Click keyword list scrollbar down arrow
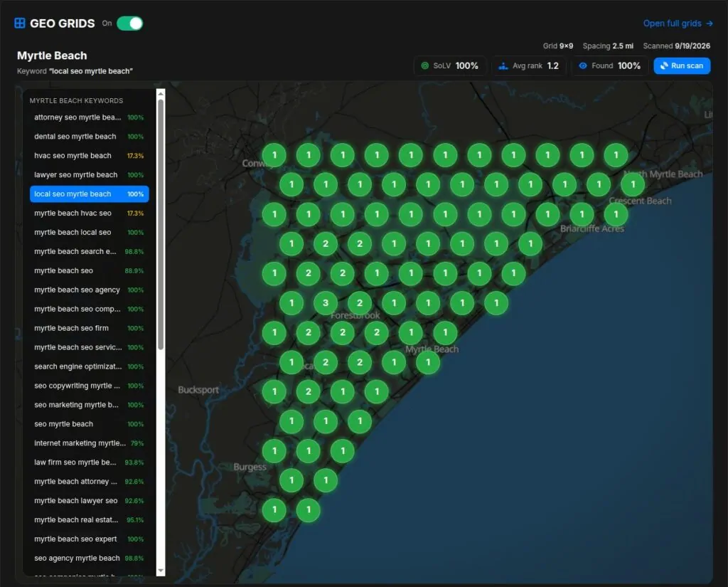This screenshot has width=728, height=587. [161, 571]
